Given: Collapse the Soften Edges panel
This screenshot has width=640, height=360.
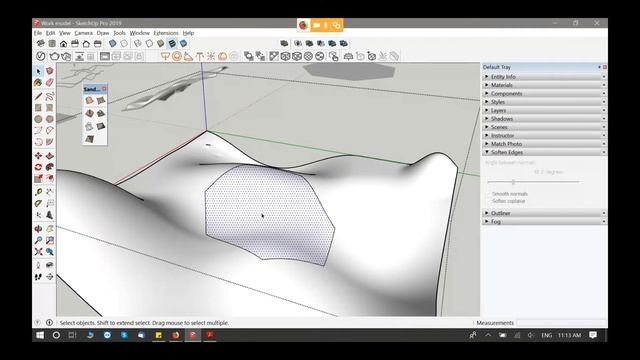Looking at the screenshot, I should pos(544,152).
